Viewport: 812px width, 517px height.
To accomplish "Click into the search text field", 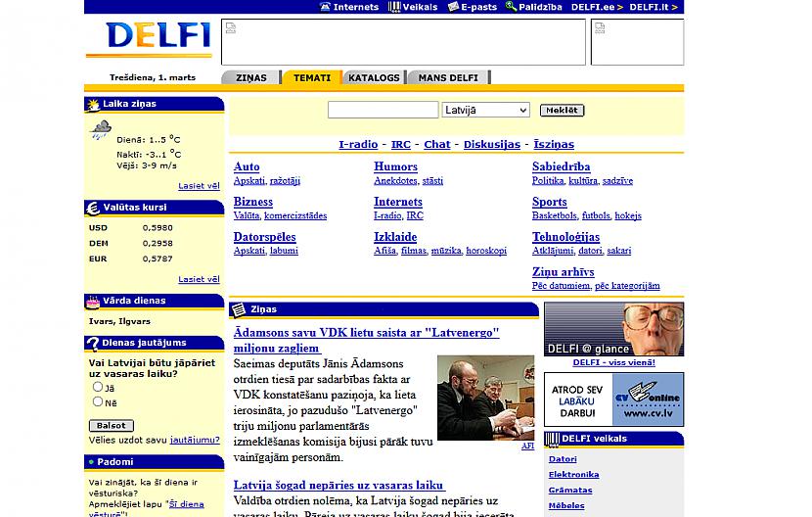I will point(383,110).
